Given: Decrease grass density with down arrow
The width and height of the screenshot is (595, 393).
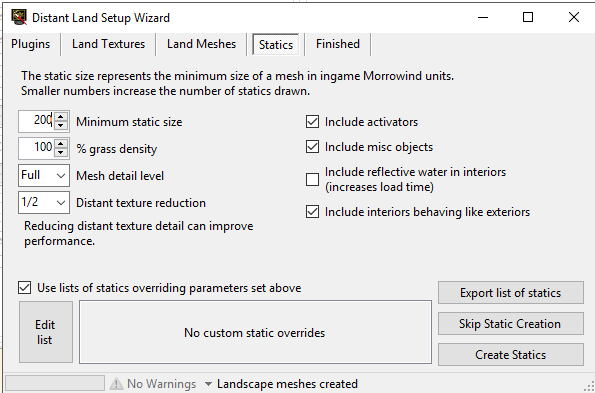Looking at the screenshot, I should pyautogui.click(x=61, y=152).
